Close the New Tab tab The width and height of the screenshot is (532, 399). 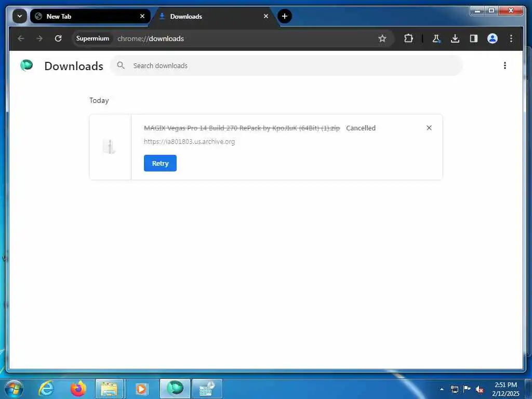point(142,16)
